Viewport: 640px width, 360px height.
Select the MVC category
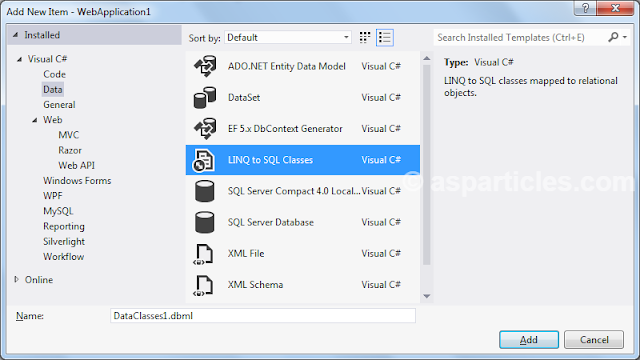coord(69,135)
